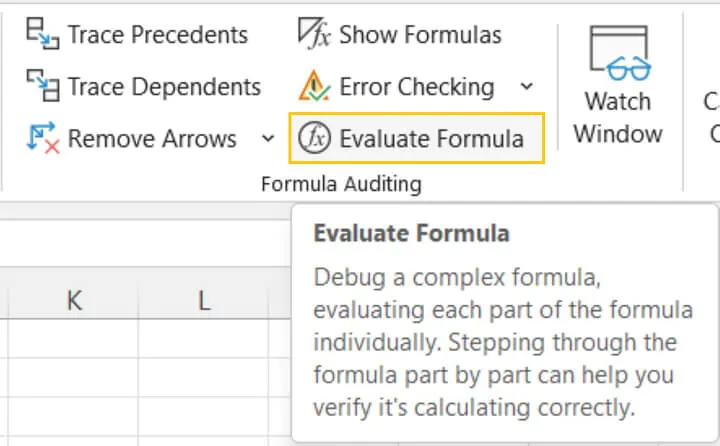720x446 pixels.
Task: Click the Remove Arrows icon
Action: click(x=43, y=137)
